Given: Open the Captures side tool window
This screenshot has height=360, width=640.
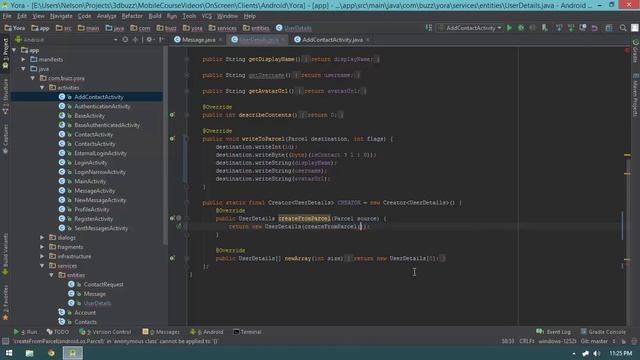Looking at the screenshot, I should (5, 139).
